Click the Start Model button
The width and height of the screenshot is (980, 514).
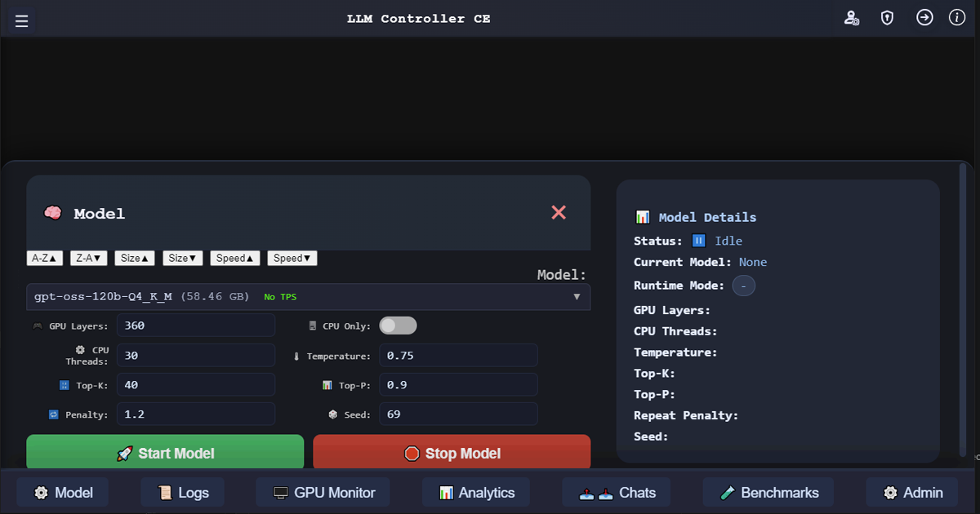pos(165,453)
